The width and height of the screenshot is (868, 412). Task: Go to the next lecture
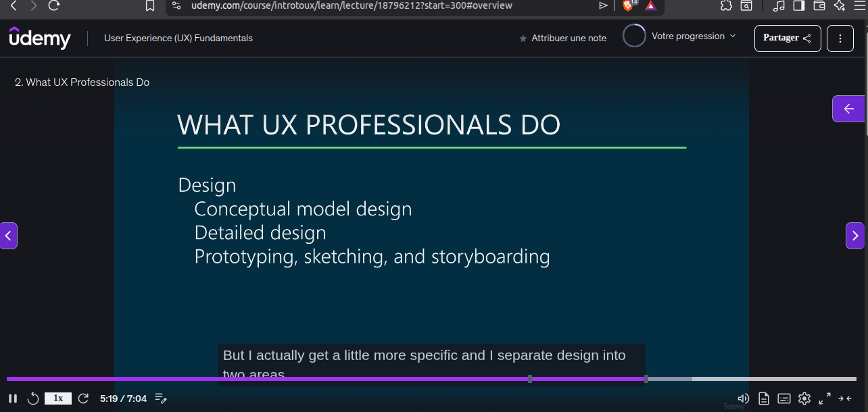[855, 236]
